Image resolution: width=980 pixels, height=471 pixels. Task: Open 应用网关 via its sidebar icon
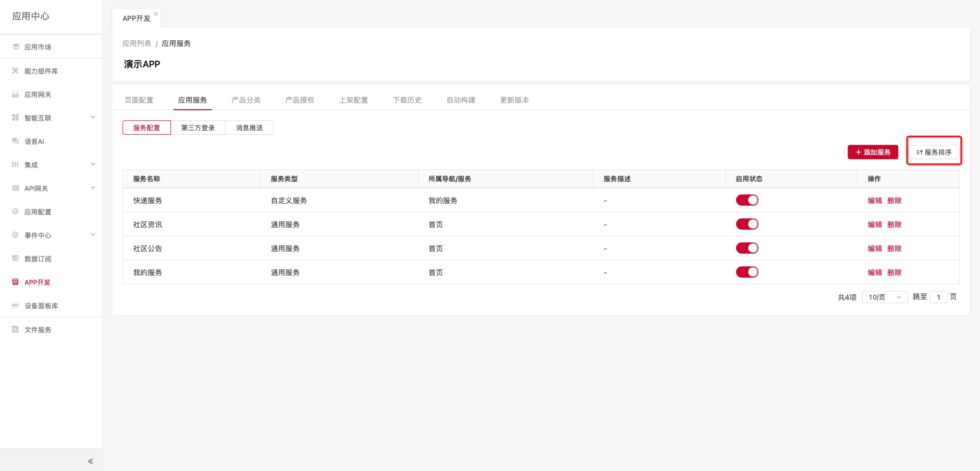[x=16, y=94]
